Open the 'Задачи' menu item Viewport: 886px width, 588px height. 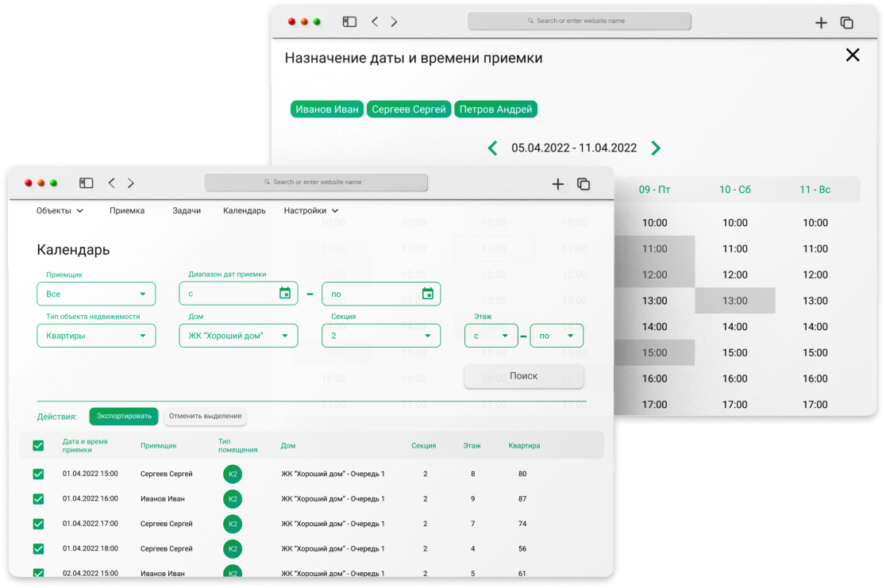(187, 211)
